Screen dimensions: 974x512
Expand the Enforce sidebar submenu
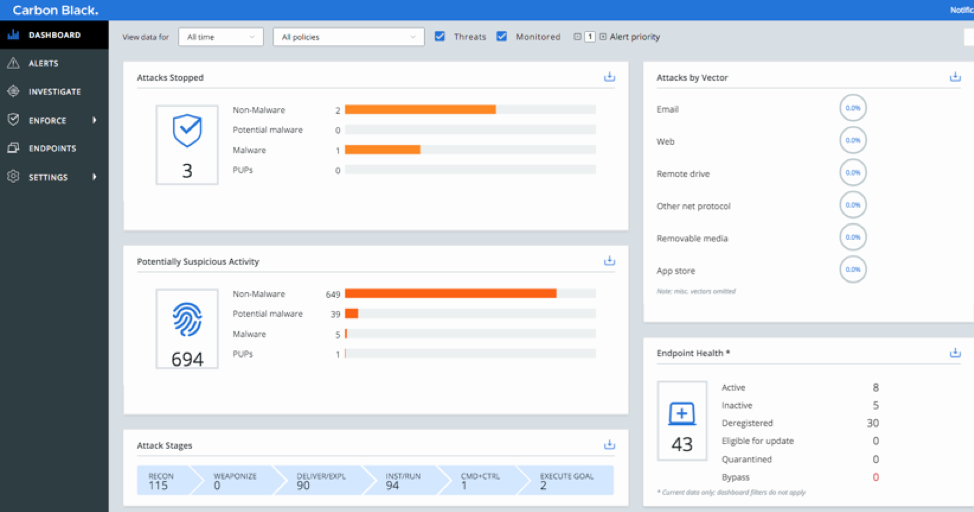coord(94,120)
